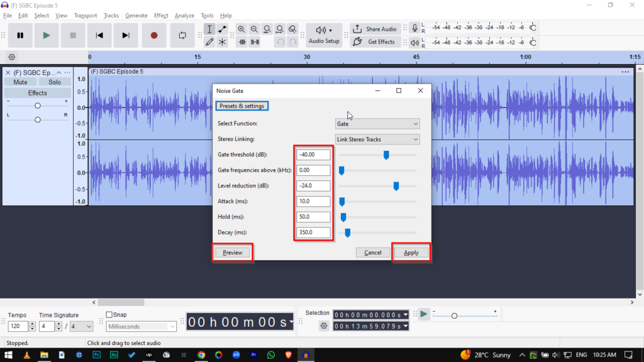Open the Milliseconds snap unit dropdown

141,326
